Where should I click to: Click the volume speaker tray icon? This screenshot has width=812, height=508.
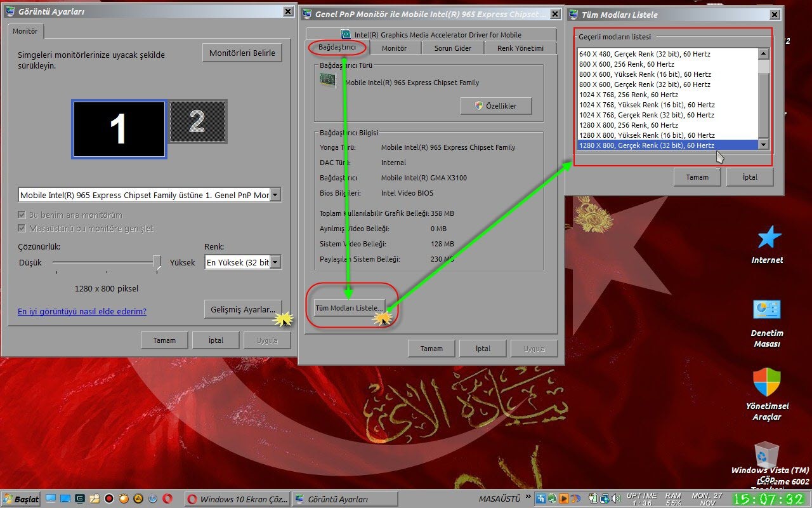615,499
